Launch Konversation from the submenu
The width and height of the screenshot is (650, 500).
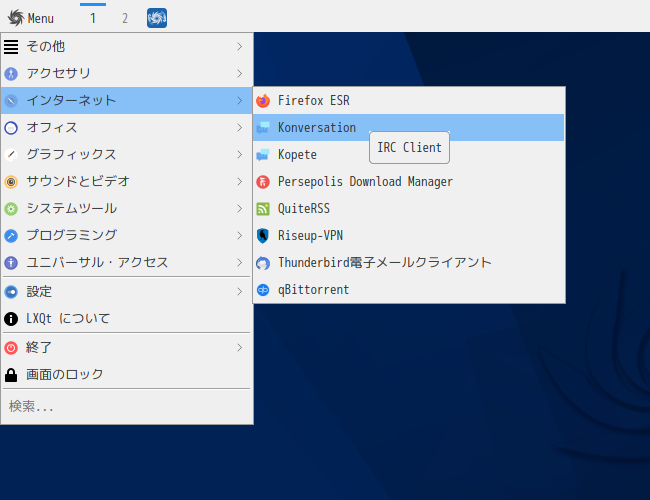[x=409, y=128]
